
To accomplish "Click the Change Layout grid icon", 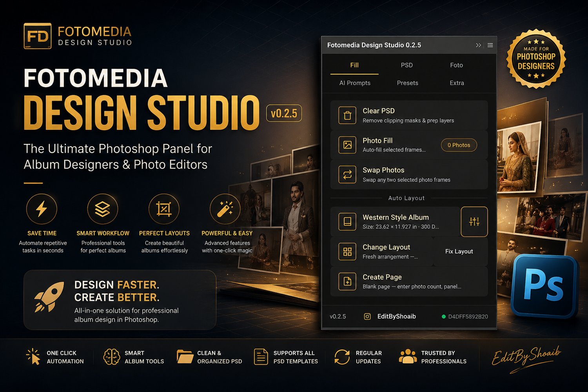I will tap(347, 251).
